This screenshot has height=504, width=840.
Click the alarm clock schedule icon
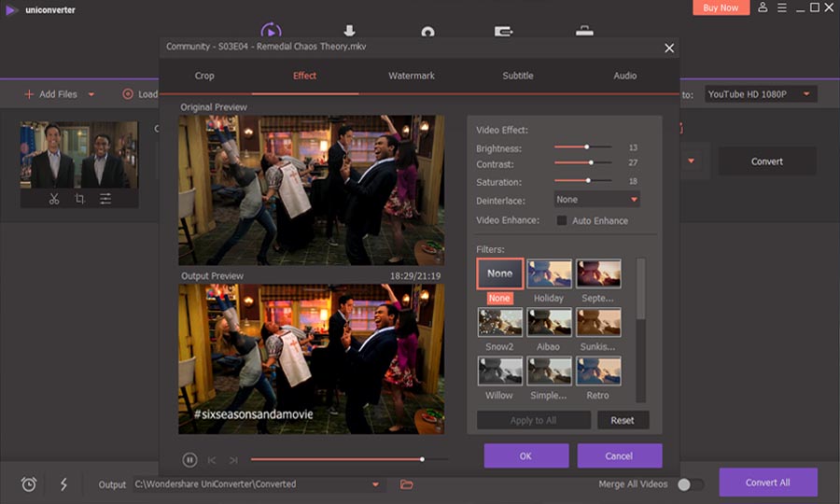click(29, 484)
